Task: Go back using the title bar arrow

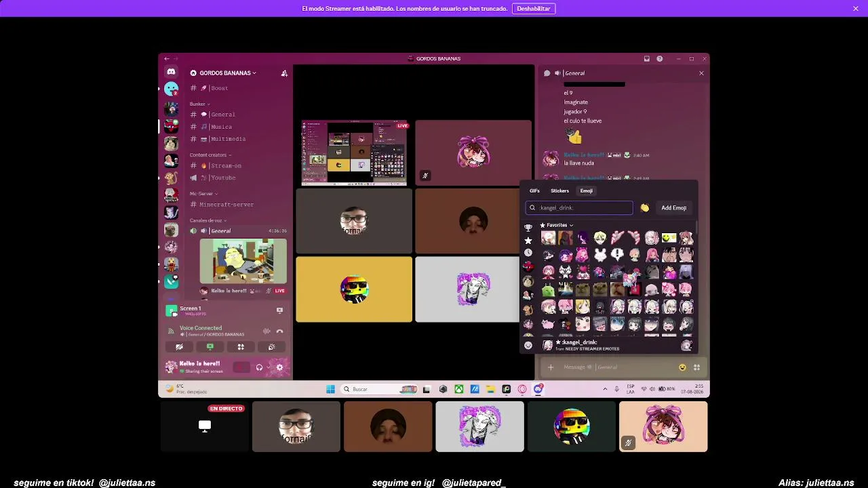Action: [x=167, y=59]
